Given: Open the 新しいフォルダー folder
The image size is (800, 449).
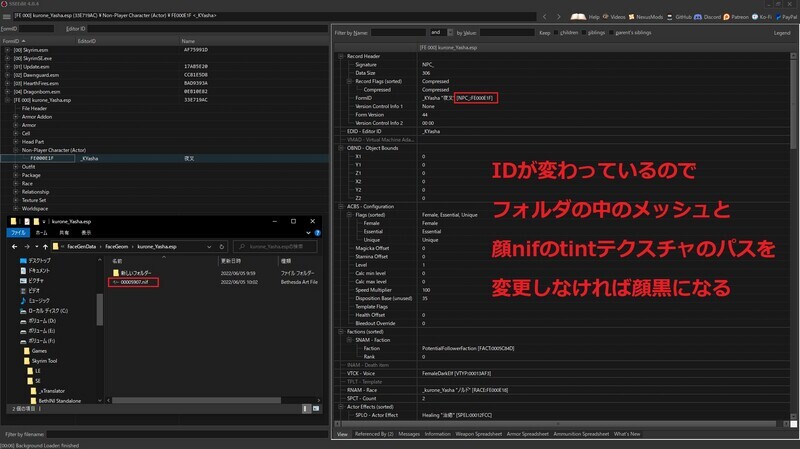Looking at the screenshot, I should (x=136, y=273).
